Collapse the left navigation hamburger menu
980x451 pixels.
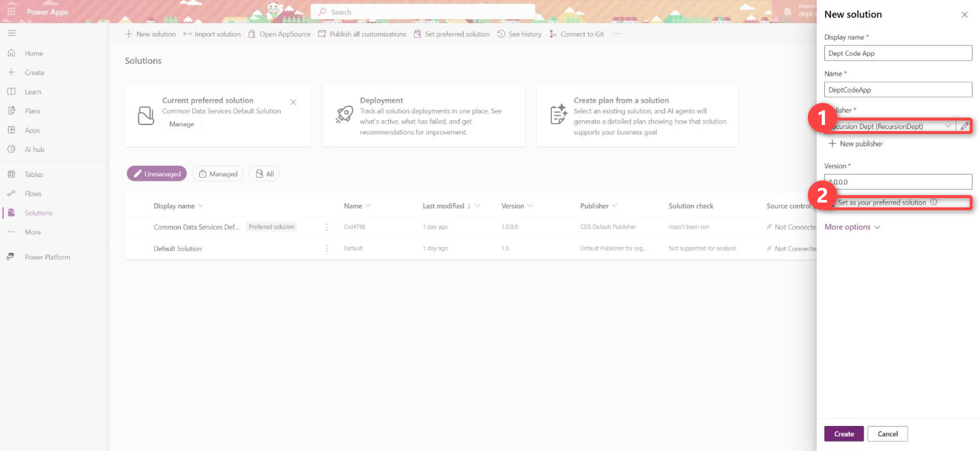click(x=11, y=33)
